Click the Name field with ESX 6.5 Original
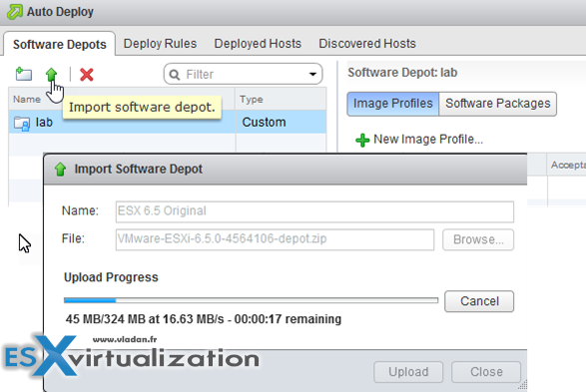The width and height of the screenshot is (586, 392). coord(314,211)
